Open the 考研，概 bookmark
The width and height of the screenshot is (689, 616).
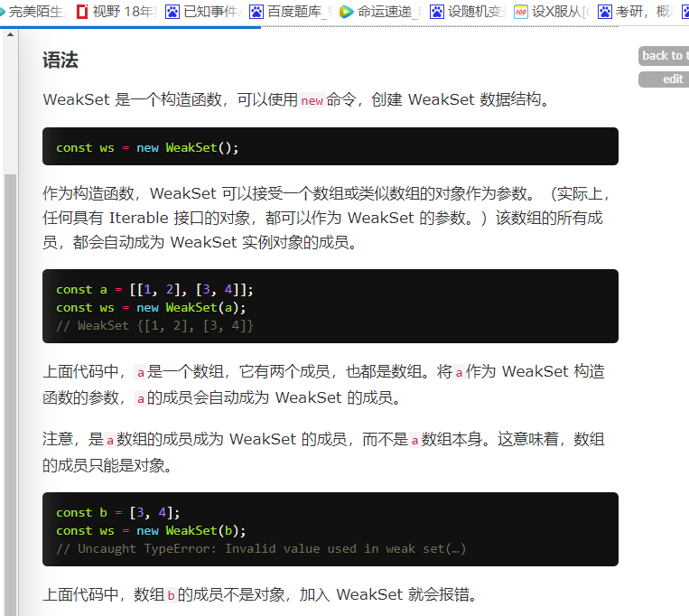(x=637, y=12)
